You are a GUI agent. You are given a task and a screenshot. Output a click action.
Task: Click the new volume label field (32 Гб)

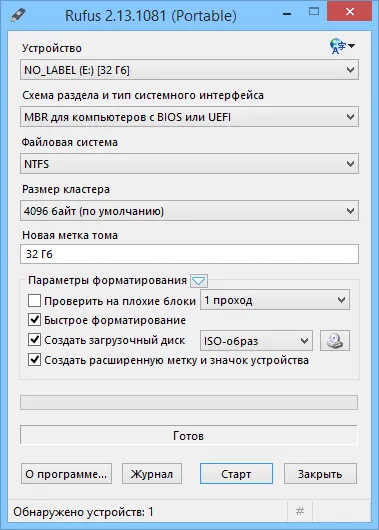tap(189, 254)
